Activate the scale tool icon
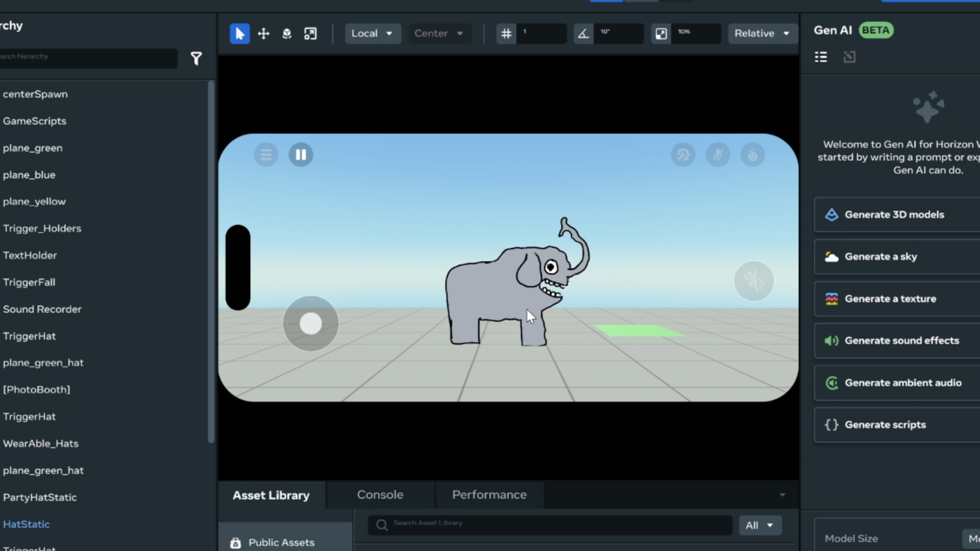Screen dimensions: 980x551 [x=310, y=34]
